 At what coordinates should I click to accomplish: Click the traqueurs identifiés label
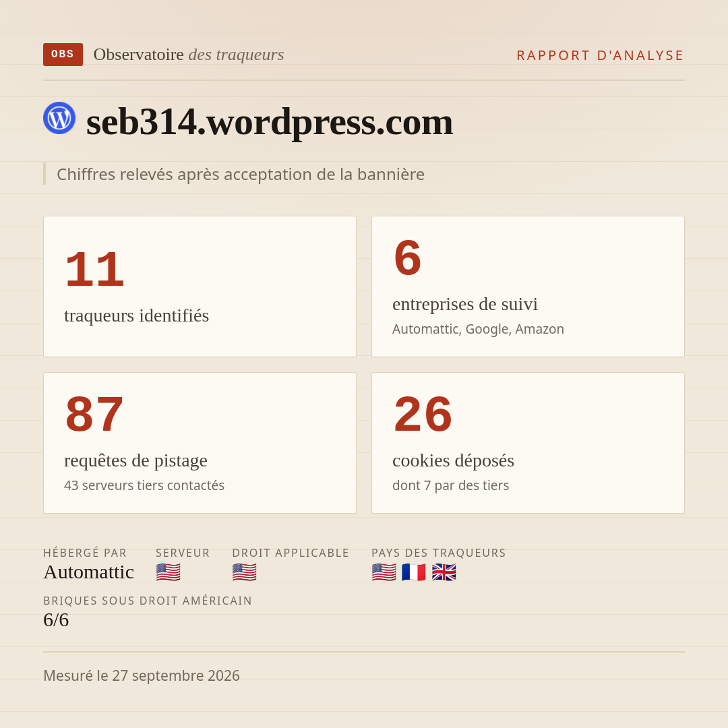136,315
